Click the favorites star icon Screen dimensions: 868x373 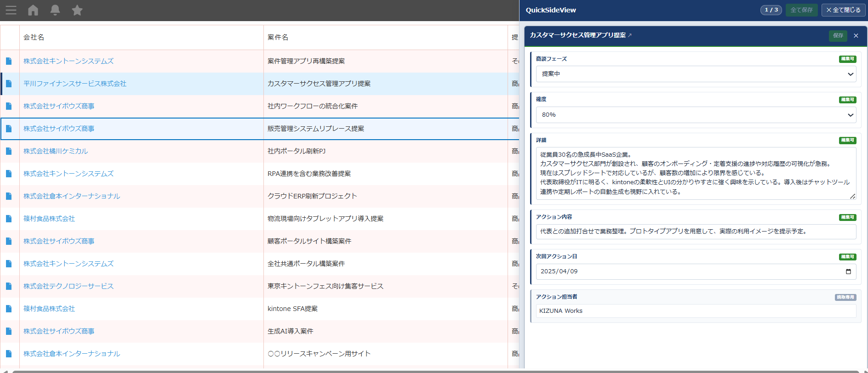click(77, 10)
